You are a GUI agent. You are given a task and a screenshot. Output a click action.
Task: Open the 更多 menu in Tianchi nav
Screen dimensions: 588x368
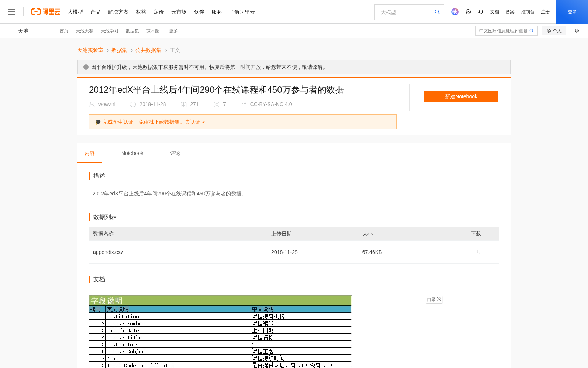pyautogui.click(x=173, y=31)
